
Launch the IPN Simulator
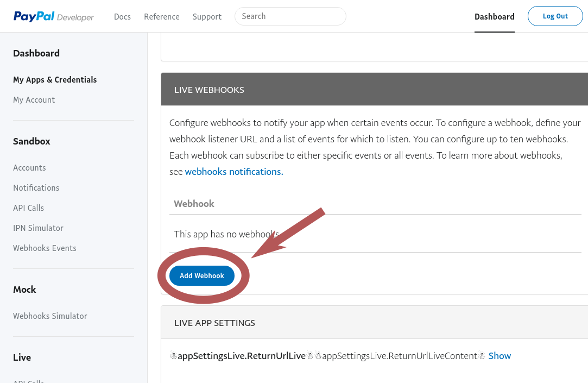tap(38, 228)
